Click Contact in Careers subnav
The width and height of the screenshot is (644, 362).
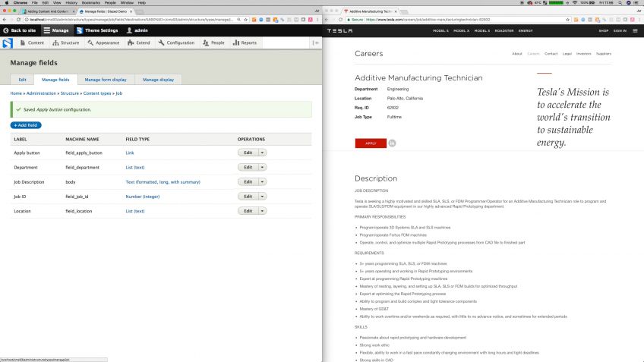(551, 54)
